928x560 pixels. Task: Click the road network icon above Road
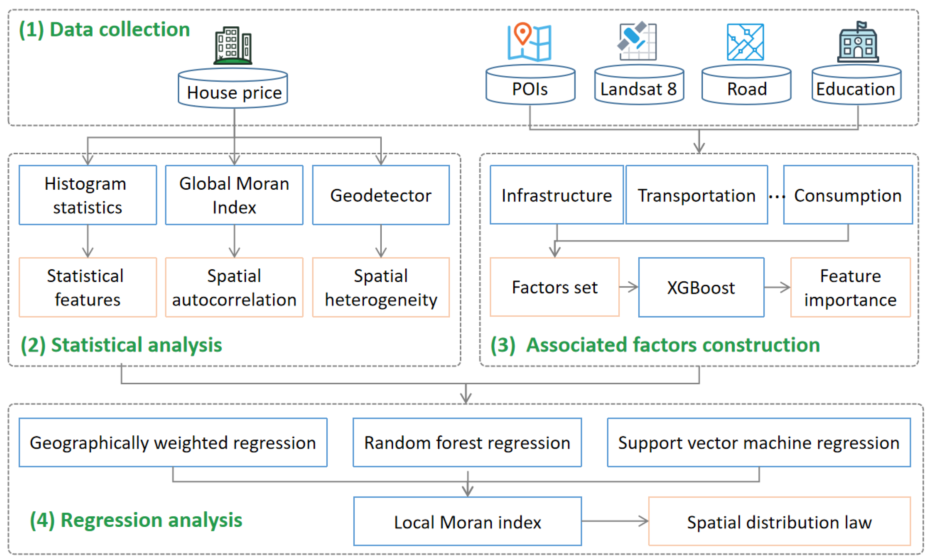pos(745,42)
